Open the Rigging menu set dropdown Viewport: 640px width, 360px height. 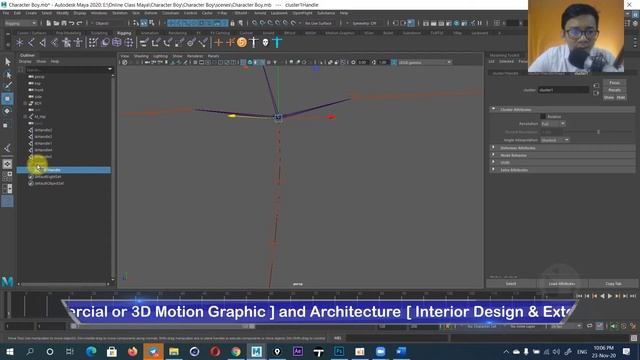21,23
